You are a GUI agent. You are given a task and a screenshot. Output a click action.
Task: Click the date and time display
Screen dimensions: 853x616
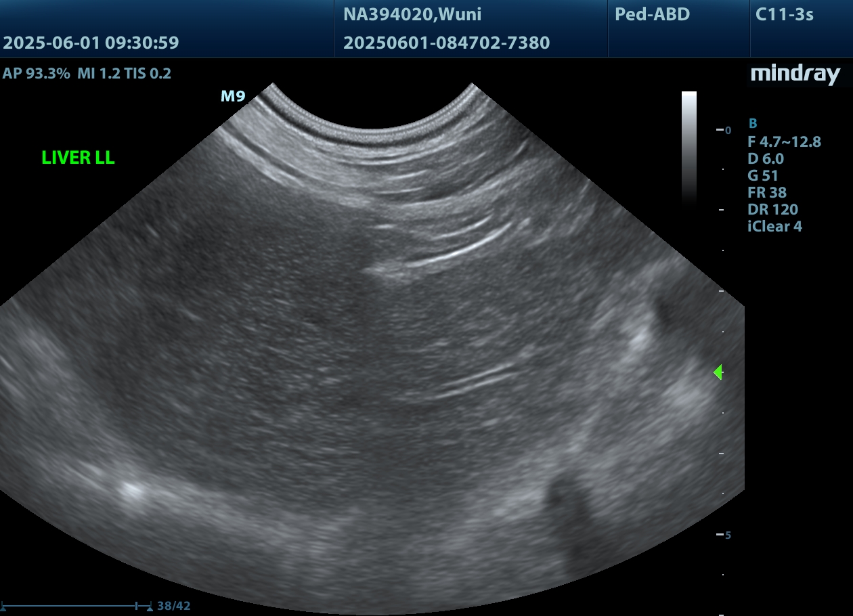[x=91, y=43]
